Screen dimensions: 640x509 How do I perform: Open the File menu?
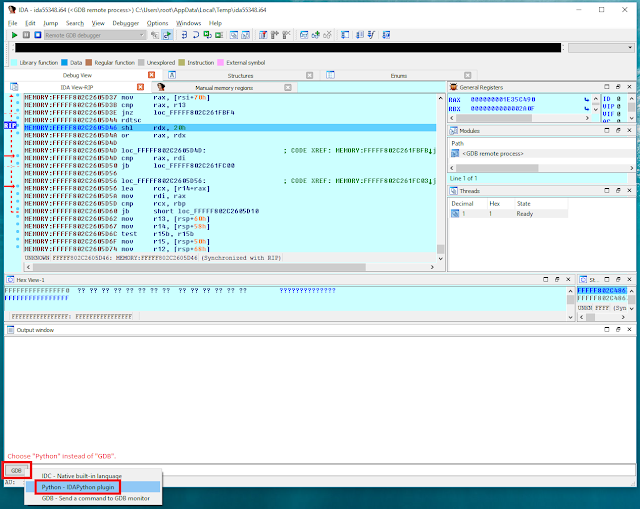tap(13, 23)
